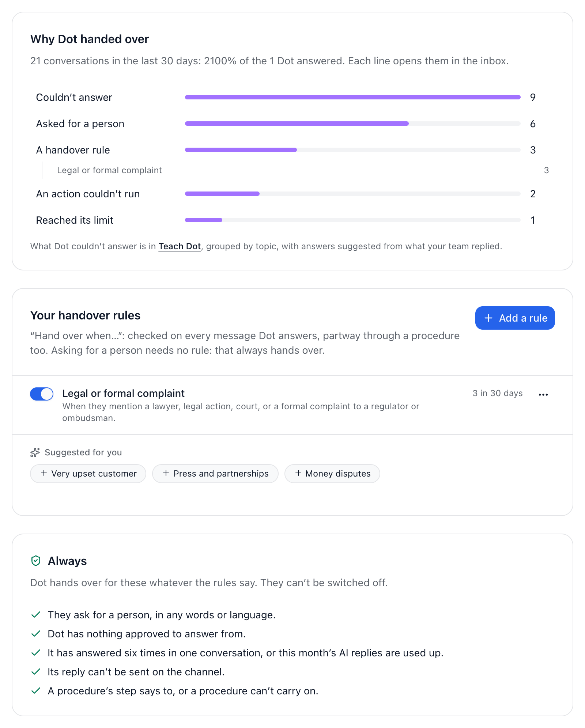Open the Asked for a person row
This screenshot has width=585, height=728.
click(x=286, y=124)
